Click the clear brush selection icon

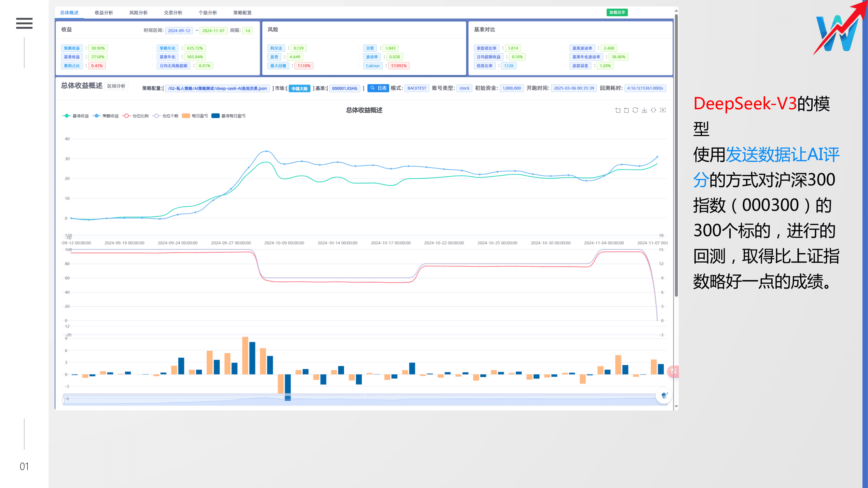tap(662, 110)
